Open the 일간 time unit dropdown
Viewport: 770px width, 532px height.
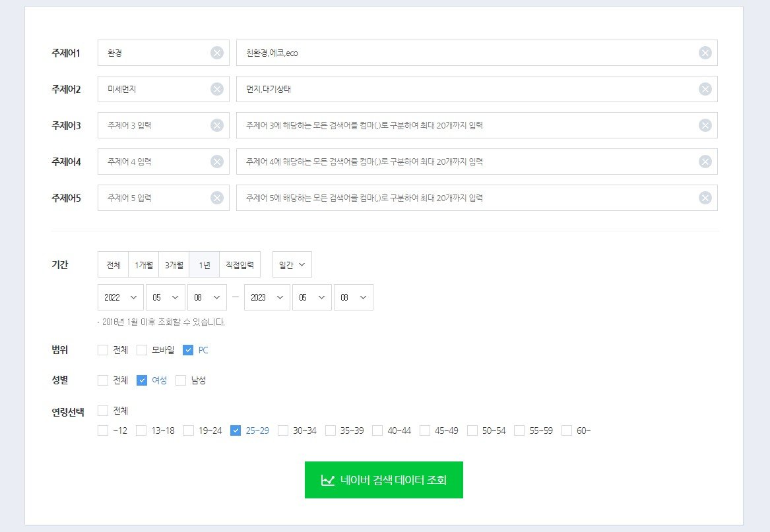(x=292, y=264)
